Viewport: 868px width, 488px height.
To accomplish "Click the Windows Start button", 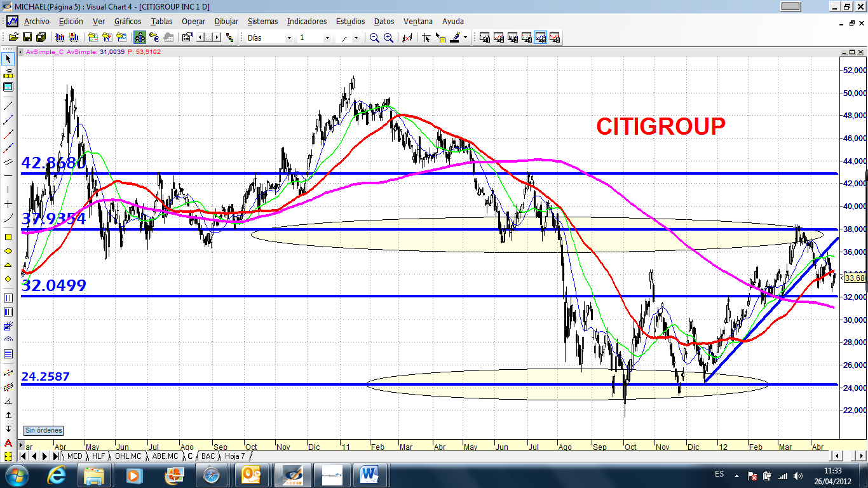I will (16, 475).
